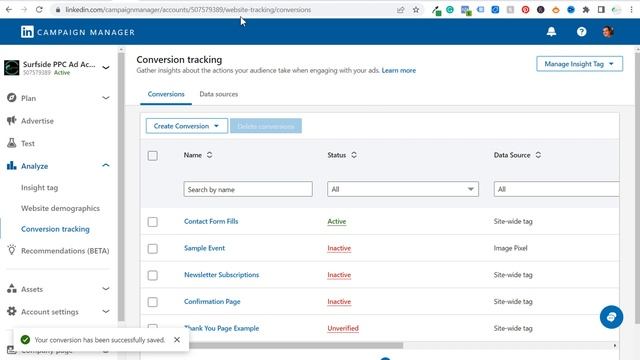The width and height of the screenshot is (640, 360).
Task: Open the Thank You Page Example conversion
Action: 222,328
